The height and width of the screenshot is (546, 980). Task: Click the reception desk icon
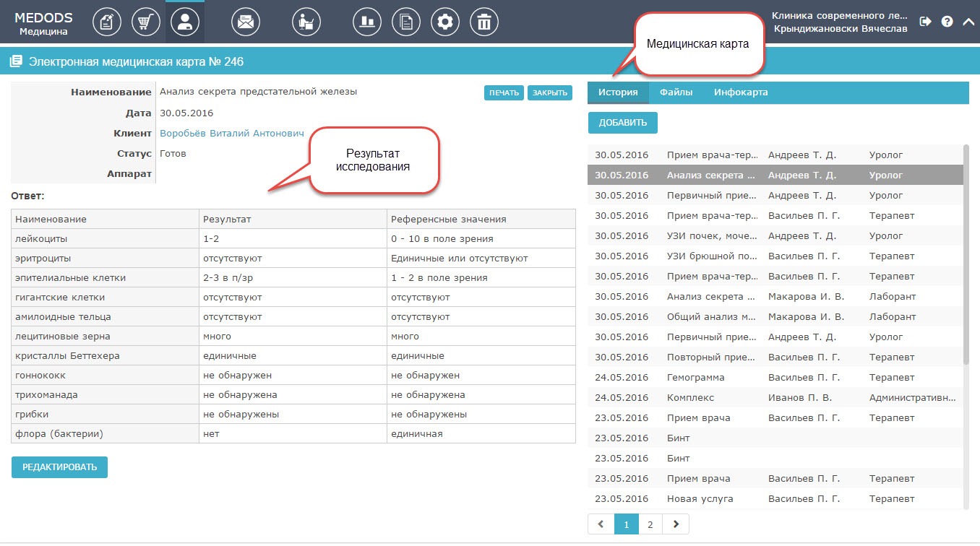[306, 22]
